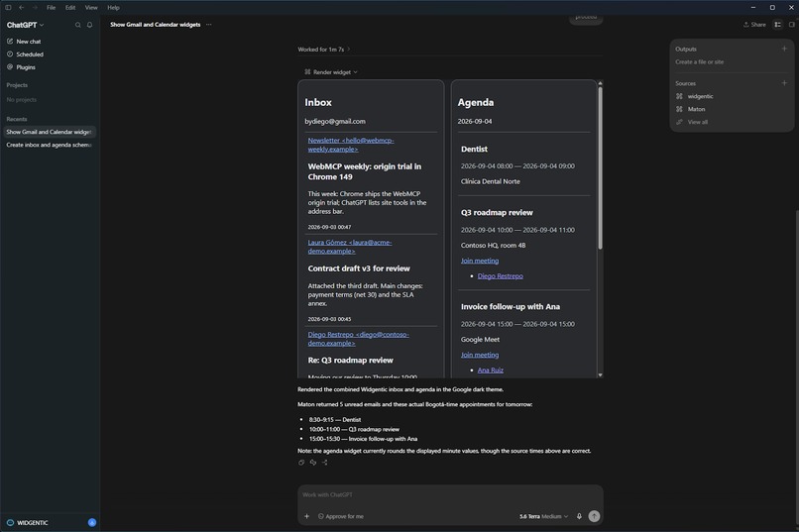Open the Help menu
Viewport: 799px width, 532px height.
coord(114,8)
